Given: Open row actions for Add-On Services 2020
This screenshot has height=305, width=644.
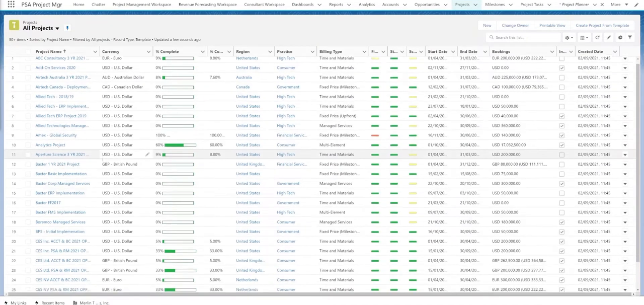Looking at the screenshot, I should [625, 68].
